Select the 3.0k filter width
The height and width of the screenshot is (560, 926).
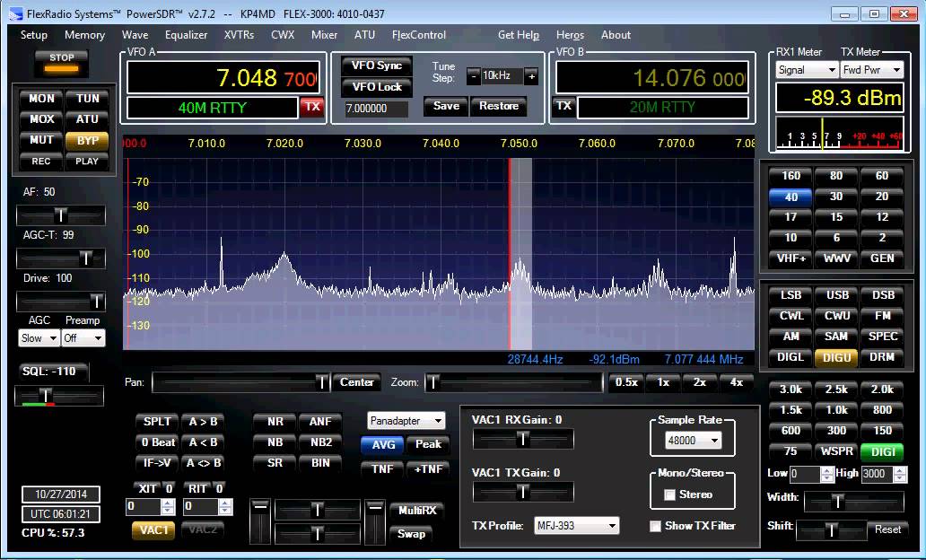coord(791,389)
